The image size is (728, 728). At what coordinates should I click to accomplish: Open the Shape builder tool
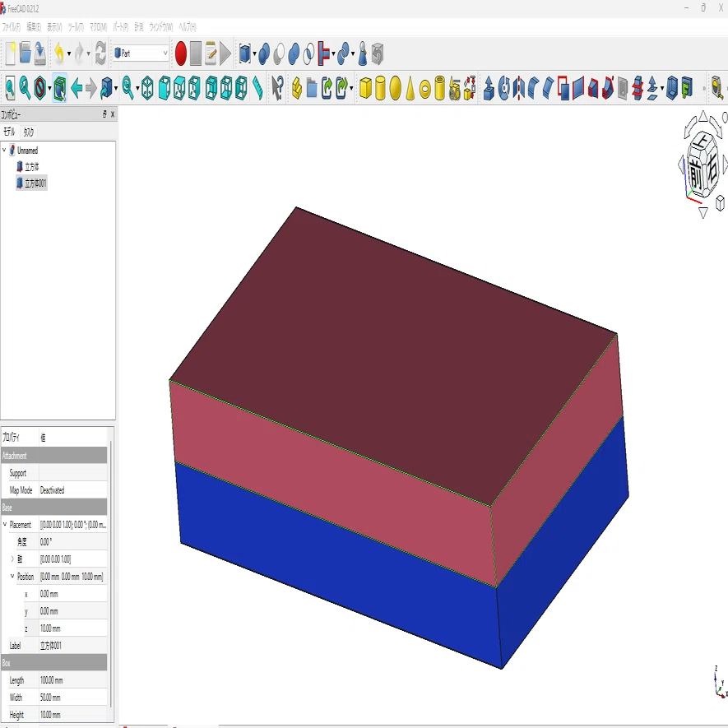pyautogui.click(x=470, y=88)
